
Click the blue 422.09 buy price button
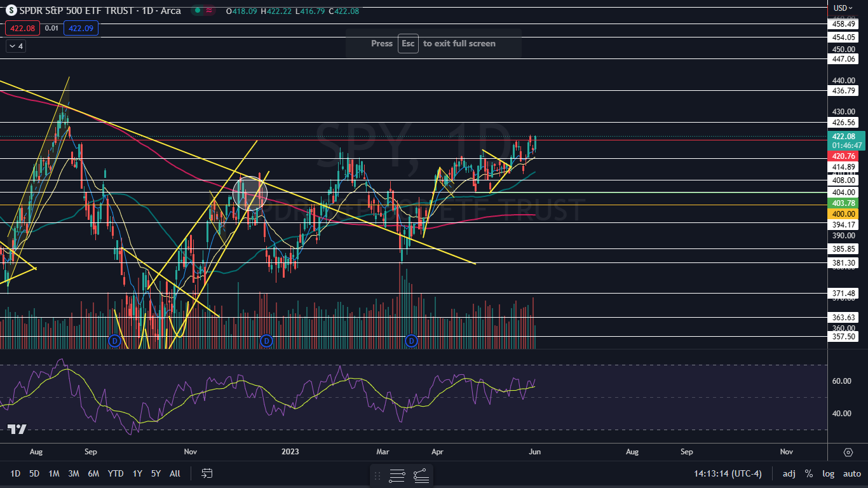(x=81, y=28)
